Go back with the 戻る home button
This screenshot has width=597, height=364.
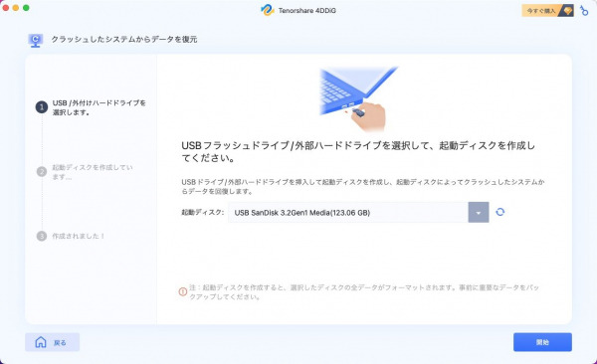pos(52,342)
